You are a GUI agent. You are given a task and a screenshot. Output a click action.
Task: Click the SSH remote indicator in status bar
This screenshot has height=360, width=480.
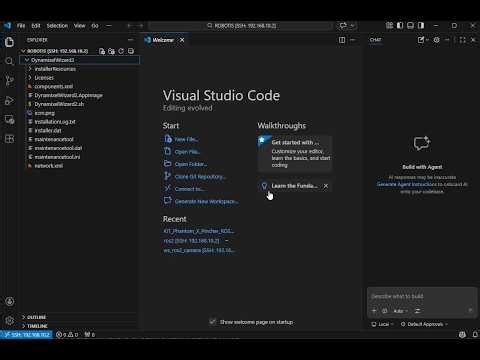26,334
